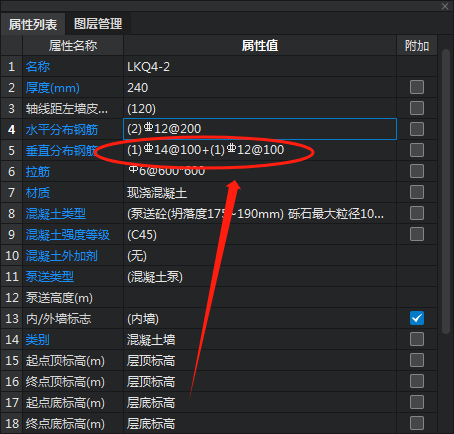
Task: Enable 附加 checkbox for 水平分布钢筋
Action: pos(417,129)
